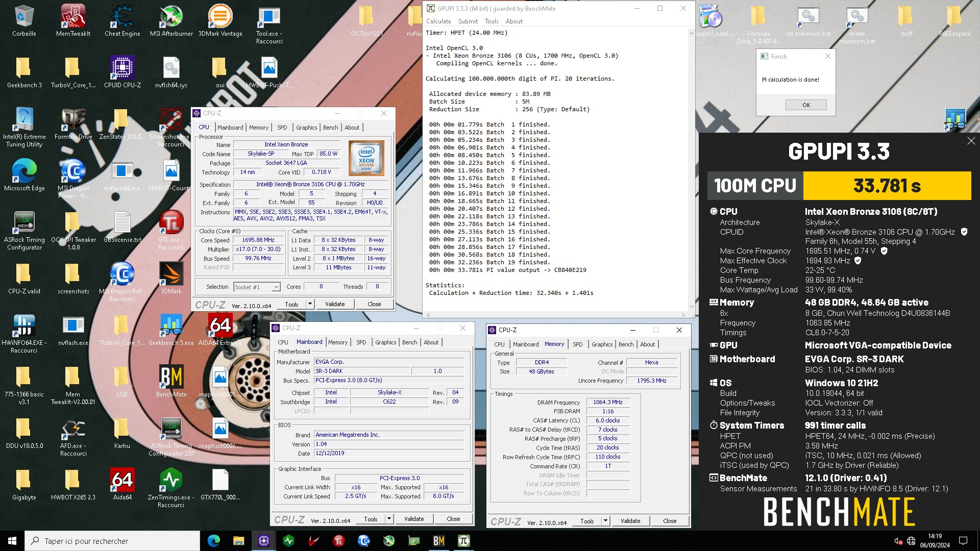The image size is (980, 551).
Task: Click Validate in CPU-Z Memory window
Action: point(630,521)
